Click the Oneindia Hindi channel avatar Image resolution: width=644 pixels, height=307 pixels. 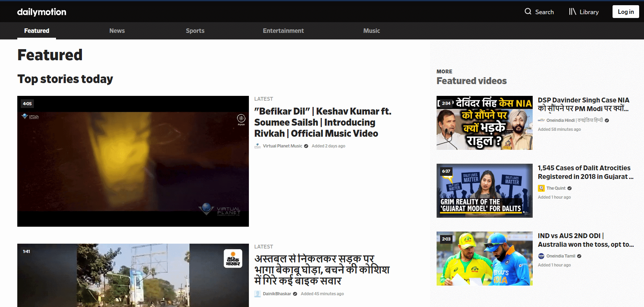pyautogui.click(x=541, y=120)
